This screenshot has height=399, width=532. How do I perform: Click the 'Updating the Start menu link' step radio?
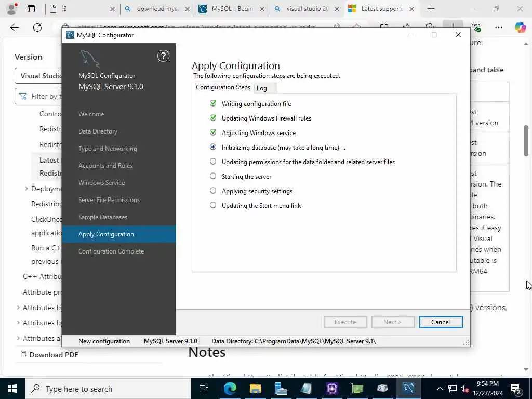pyautogui.click(x=213, y=205)
